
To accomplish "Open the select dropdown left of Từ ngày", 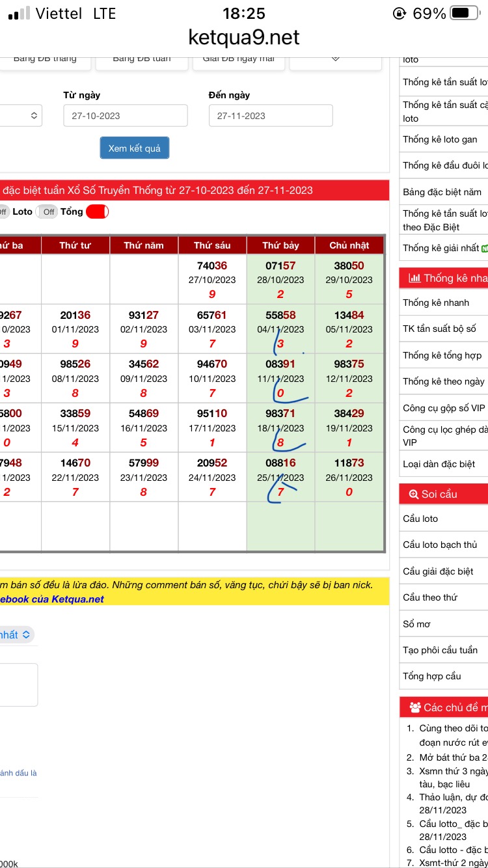I will click(20, 116).
